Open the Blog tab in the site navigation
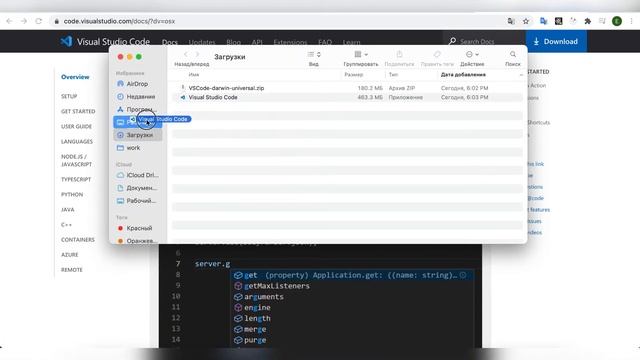 pyautogui.click(x=233, y=42)
